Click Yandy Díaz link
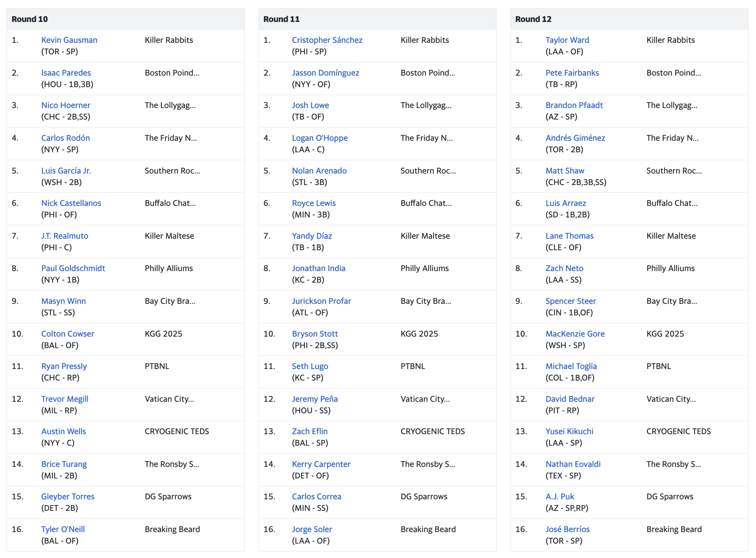 pyautogui.click(x=312, y=236)
